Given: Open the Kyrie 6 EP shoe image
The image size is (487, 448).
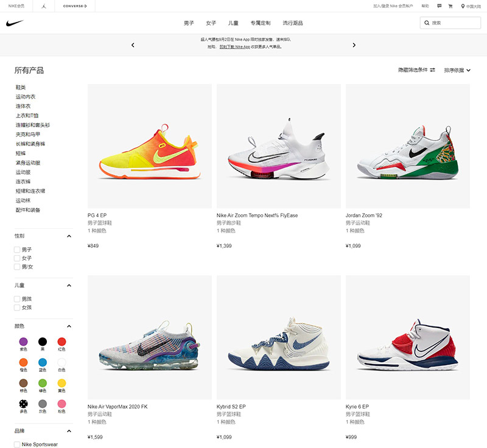Looking at the screenshot, I should pos(408,337).
